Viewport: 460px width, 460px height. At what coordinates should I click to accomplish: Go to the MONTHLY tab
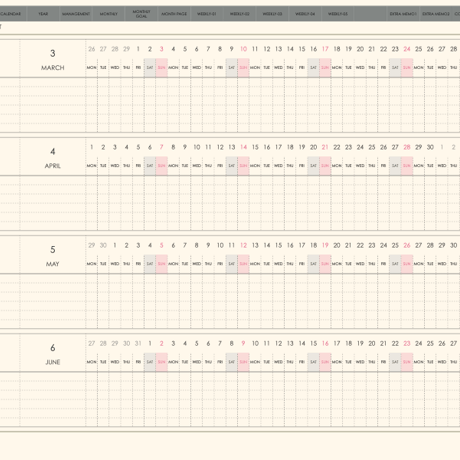click(x=108, y=14)
